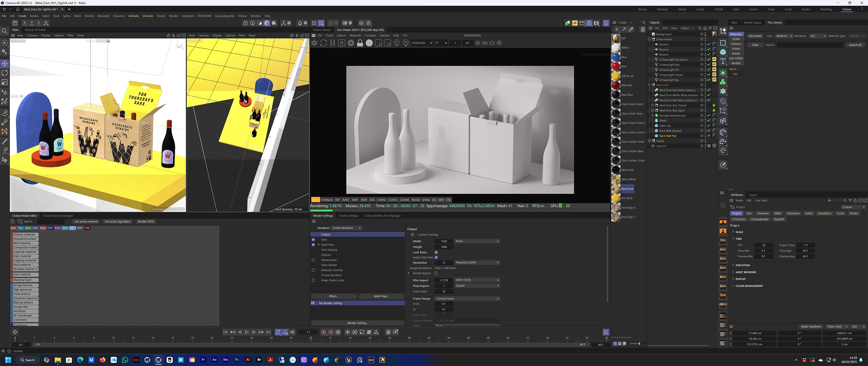Toggle the Save checkbox in Render Settings
The image size is (868, 366).
pyautogui.click(x=313, y=240)
